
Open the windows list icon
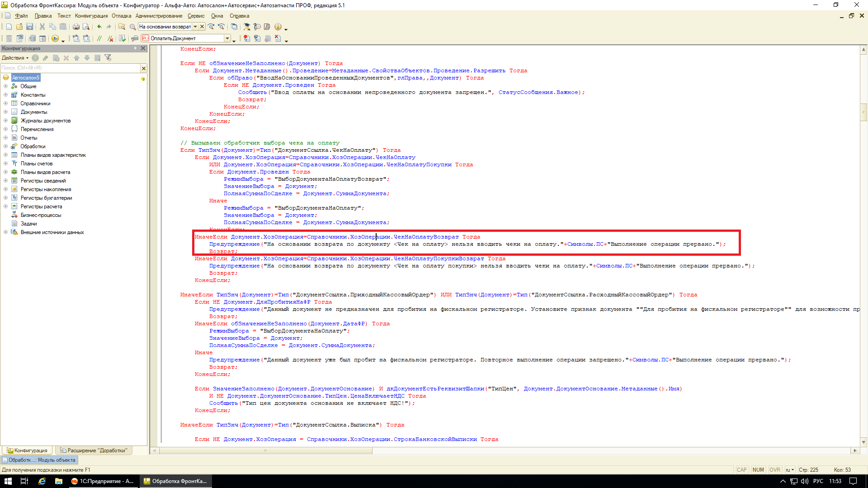pyautogui.click(x=234, y=27)
